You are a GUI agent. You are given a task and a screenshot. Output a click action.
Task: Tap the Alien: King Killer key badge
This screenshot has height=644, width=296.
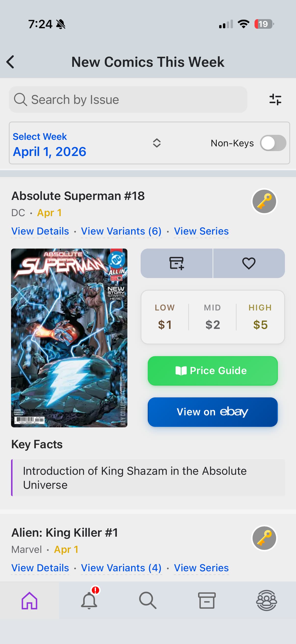click(264, 538)
